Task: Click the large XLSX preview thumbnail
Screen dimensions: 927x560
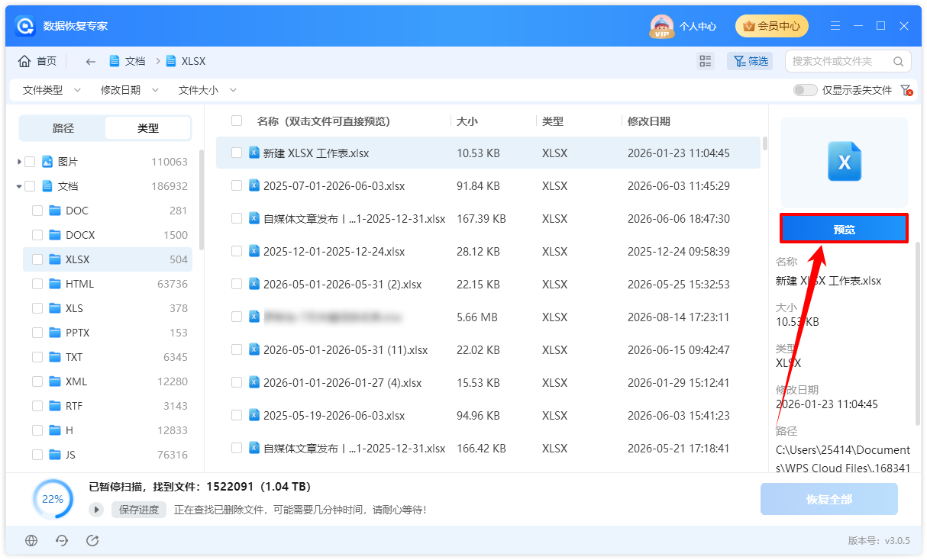Action: (845, 162)
